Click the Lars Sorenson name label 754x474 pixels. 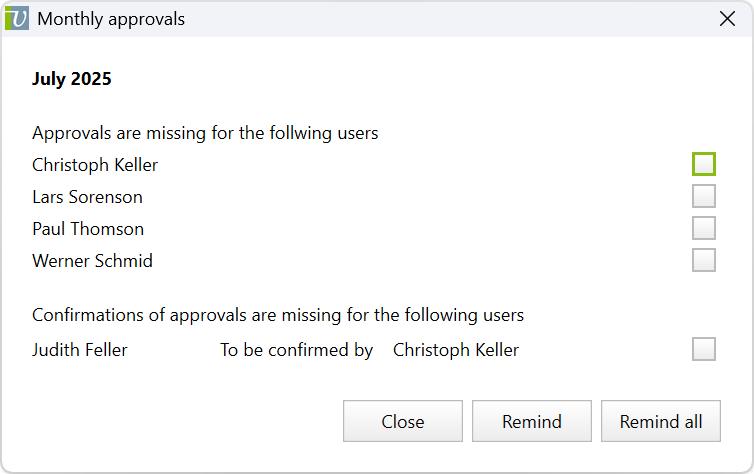coord(87,197)
